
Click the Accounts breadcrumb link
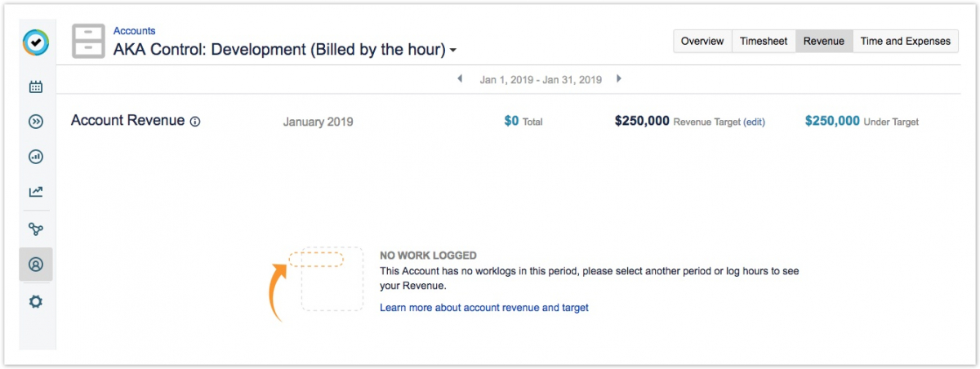(134, 31)
